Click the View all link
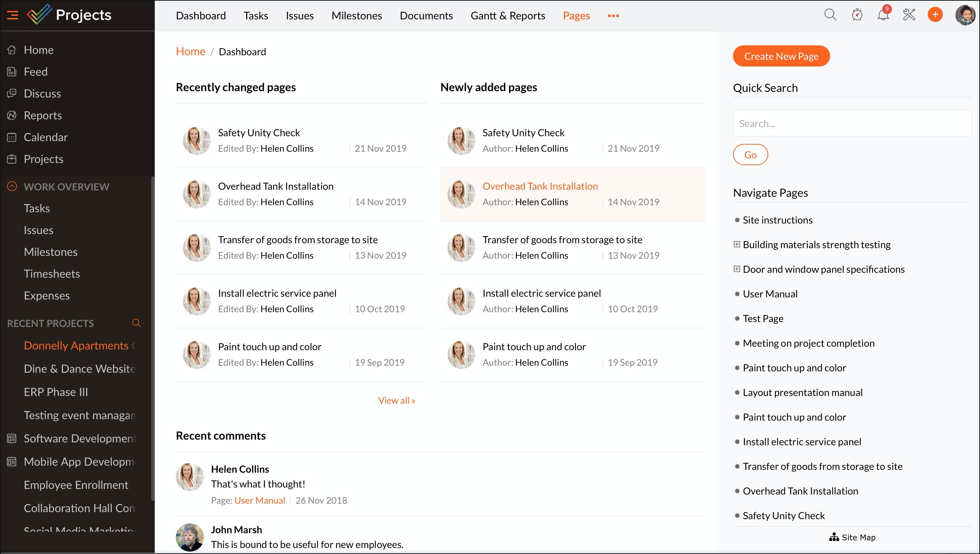 pos(396,400)
